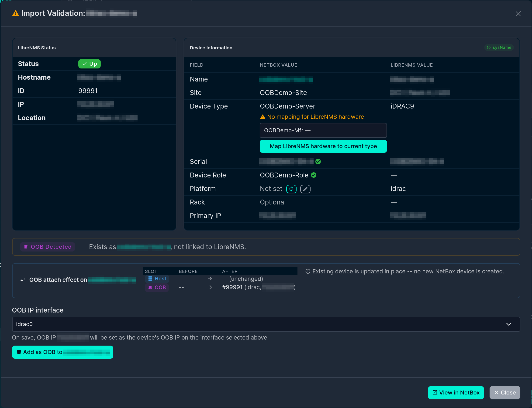Click the OOB IP interface label

[38, 310]
